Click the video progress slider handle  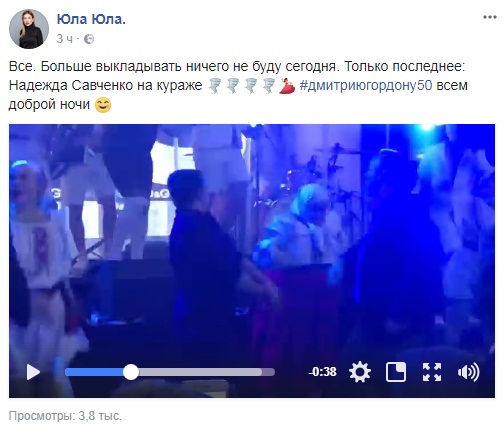[131, 372]
